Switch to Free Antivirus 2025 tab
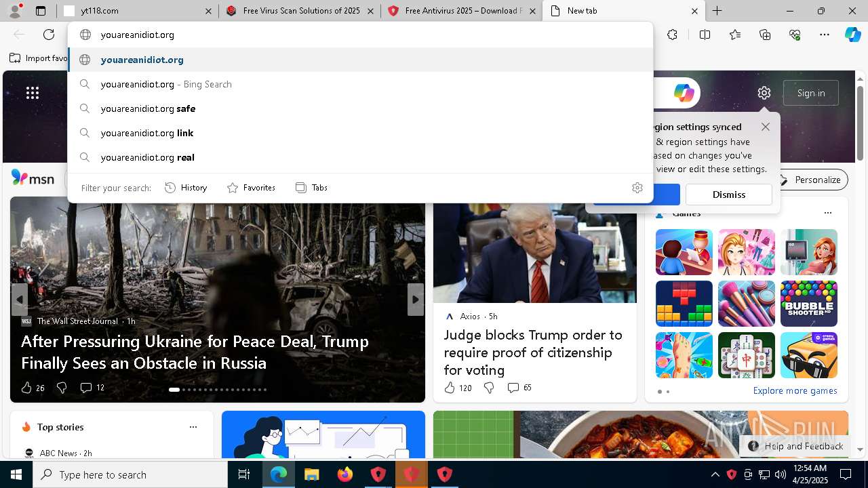868x488 pixels. pos(462,11)
